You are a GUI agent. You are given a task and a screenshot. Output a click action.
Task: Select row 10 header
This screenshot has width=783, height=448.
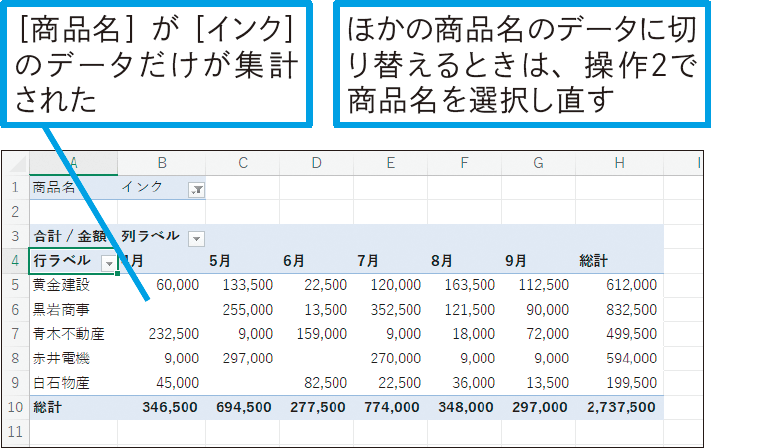tap(15, 407)
